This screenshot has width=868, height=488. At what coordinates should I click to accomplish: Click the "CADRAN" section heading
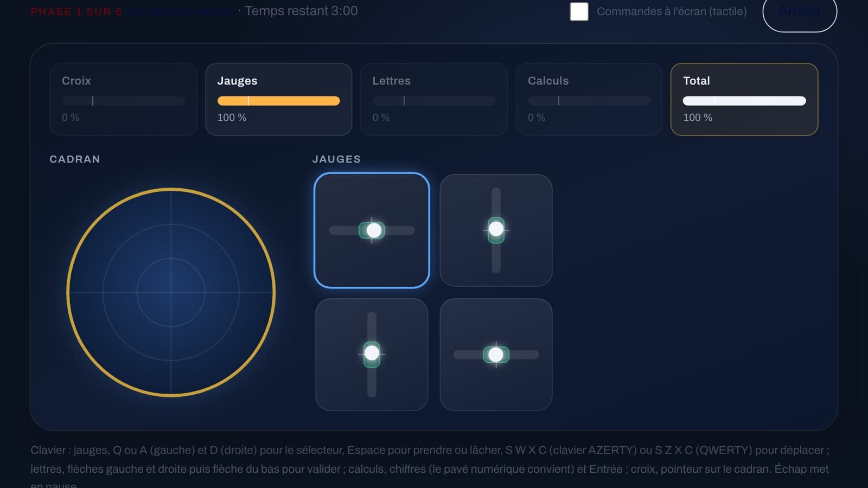pyautogui.click(x=75, y=159)
